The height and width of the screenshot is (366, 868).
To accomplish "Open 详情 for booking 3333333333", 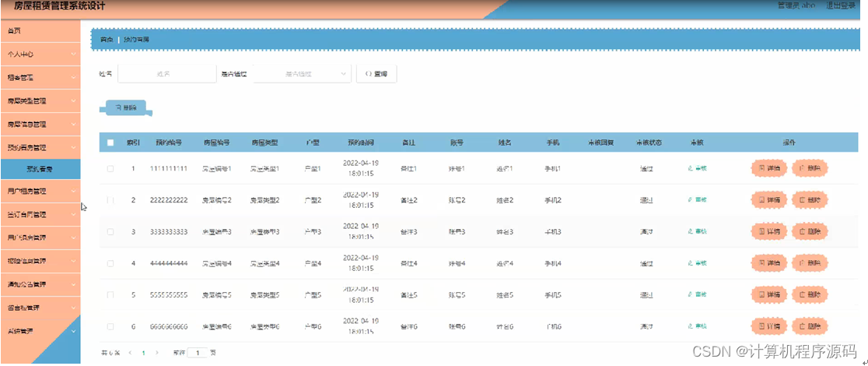I will [x=769, y=231].
